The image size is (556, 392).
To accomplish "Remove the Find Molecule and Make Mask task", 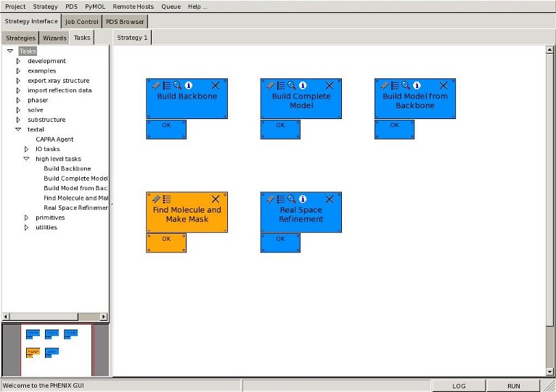I will click(x=216, y=199).
